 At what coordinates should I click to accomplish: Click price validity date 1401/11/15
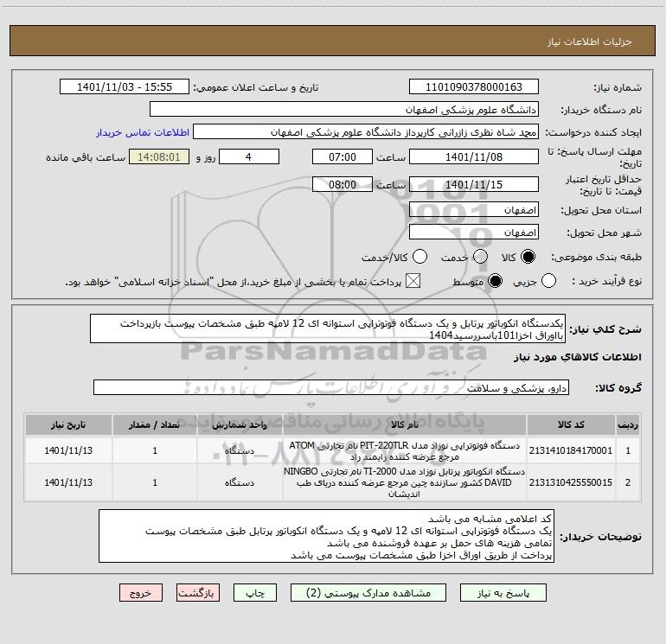pyautogui.click(x=474, y=185)
